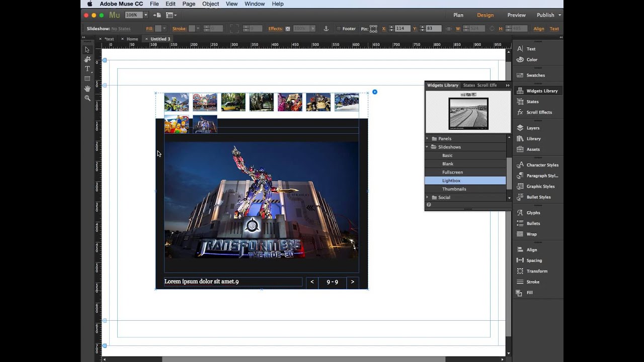Open the Library panel
The height and width of the screenshot is (362, 644).
(x=528, y=139)
